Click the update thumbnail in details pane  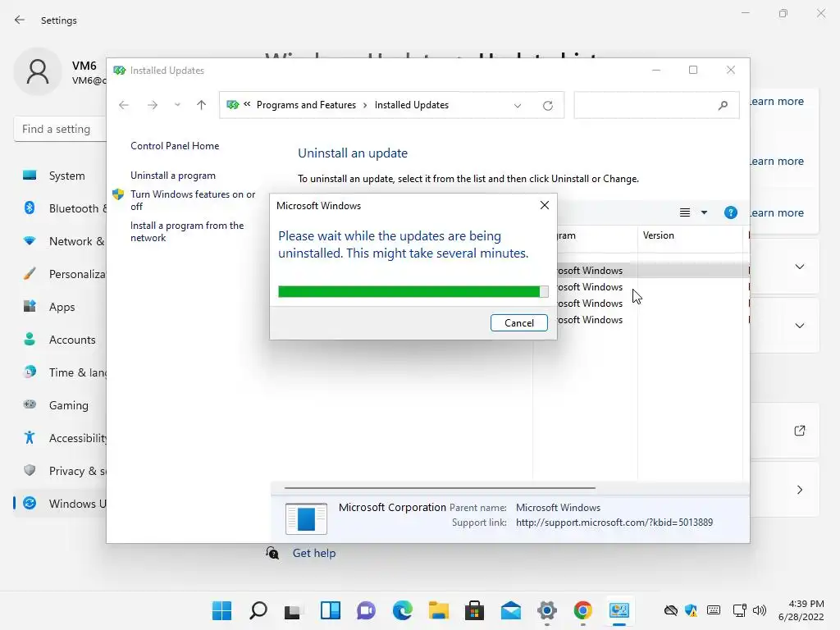click(x=306, y=518)
